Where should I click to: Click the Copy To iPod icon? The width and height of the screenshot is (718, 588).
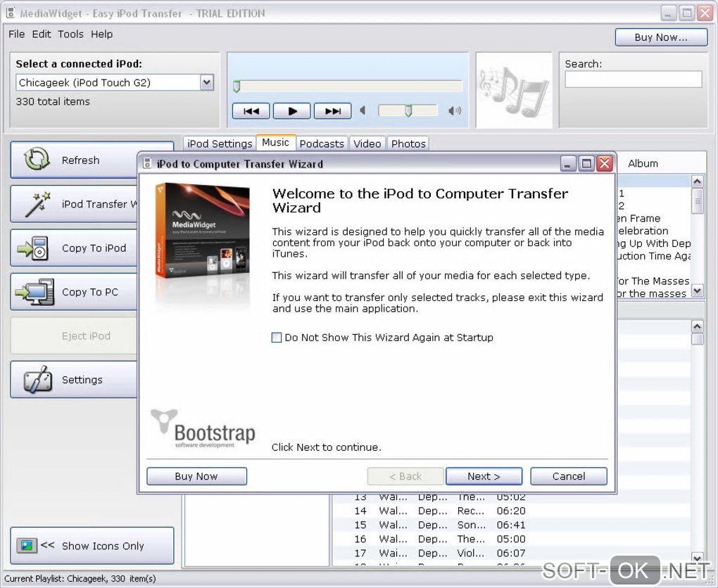coord(32,248)
